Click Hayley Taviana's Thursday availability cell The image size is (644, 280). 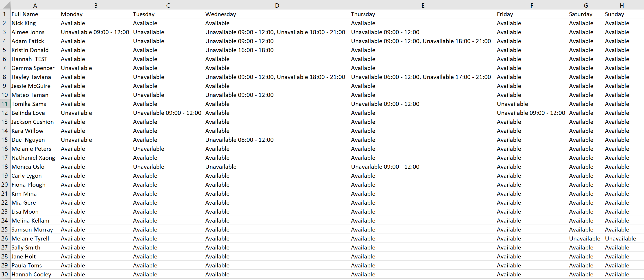(x=421, y=77)
